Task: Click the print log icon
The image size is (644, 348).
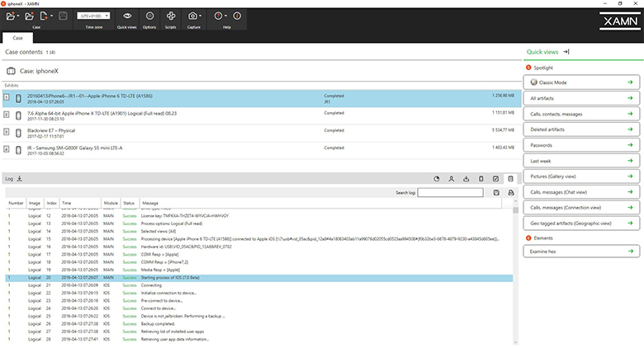Action: click(x=511, y=192)
